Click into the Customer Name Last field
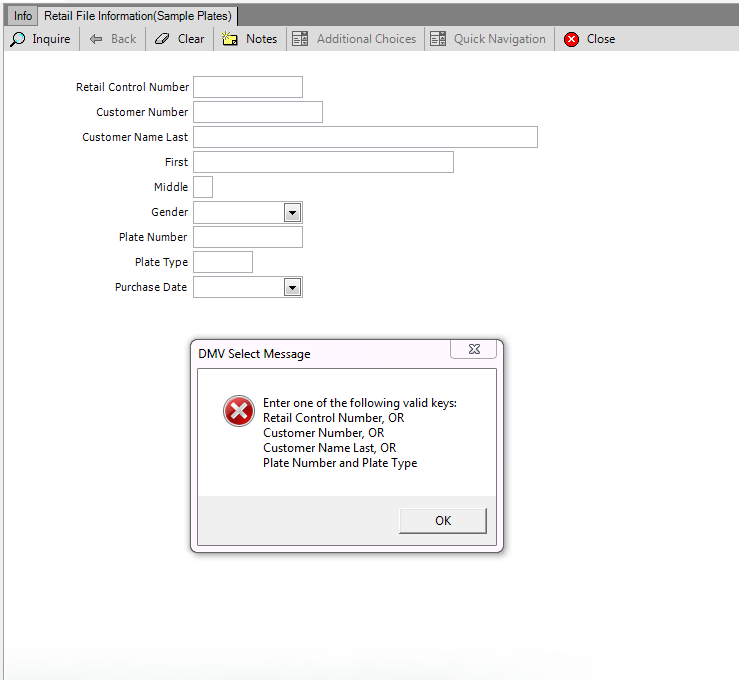 click(365, 137)
